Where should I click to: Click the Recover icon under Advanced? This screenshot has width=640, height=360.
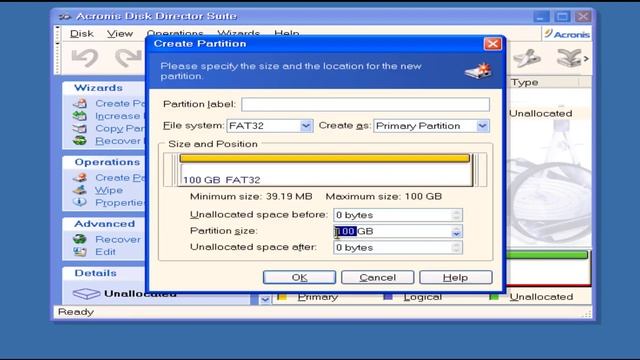point(80,239)
